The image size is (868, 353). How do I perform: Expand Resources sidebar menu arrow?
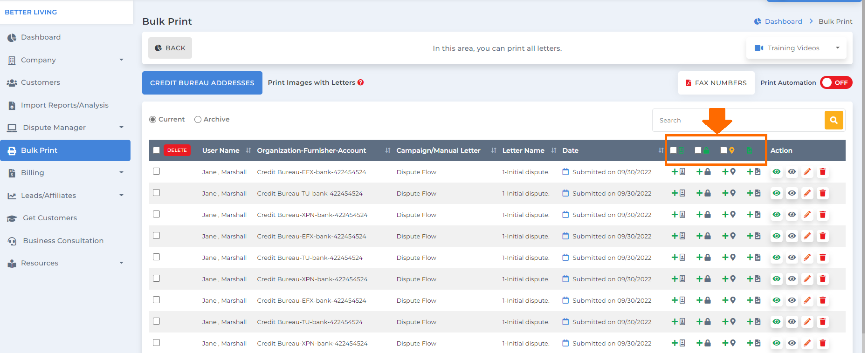pyautogui.click(x=122, y=263)
